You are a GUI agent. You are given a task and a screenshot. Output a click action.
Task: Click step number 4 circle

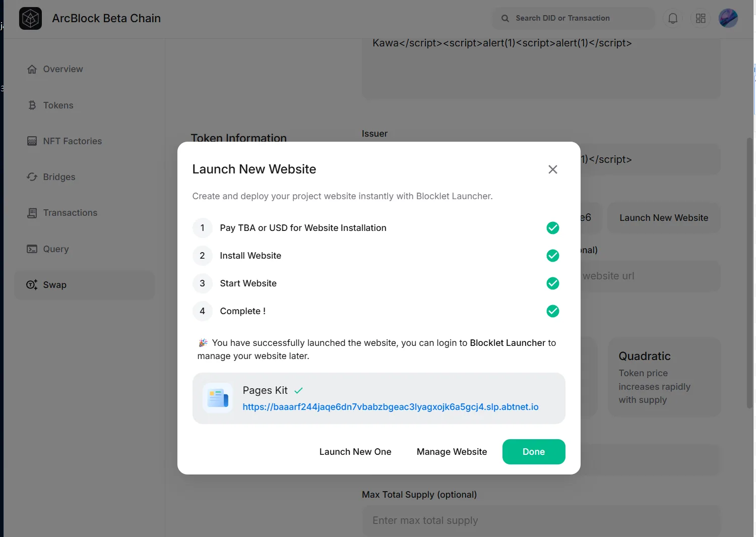(x=203, y=311)
